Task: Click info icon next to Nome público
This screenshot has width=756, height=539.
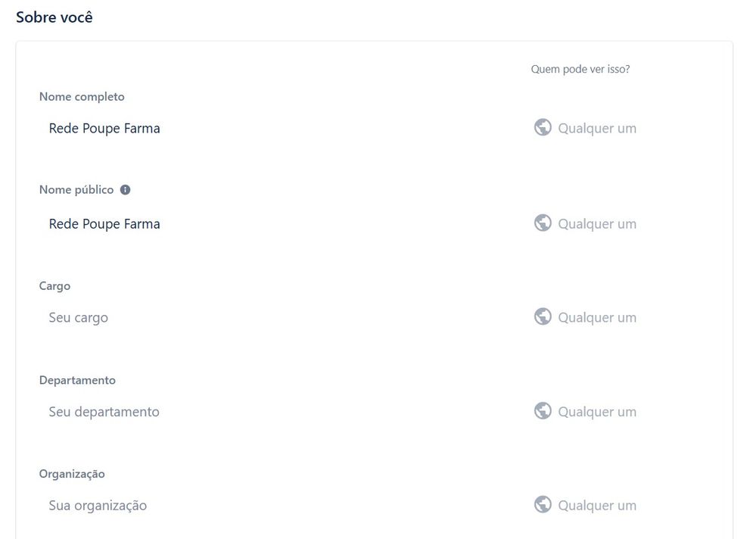Action: coord(126,190)
